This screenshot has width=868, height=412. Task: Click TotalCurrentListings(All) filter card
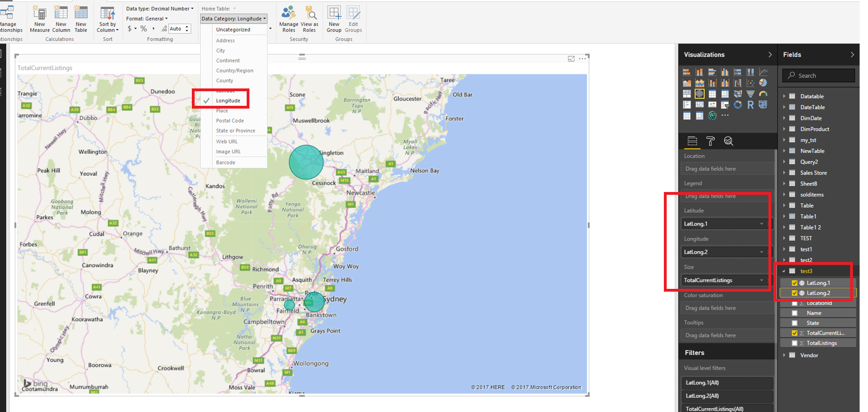tap(728, 409)
